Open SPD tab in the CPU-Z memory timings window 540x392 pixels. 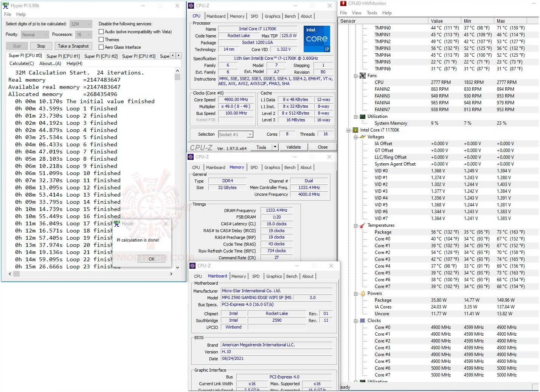pos(254,167)
